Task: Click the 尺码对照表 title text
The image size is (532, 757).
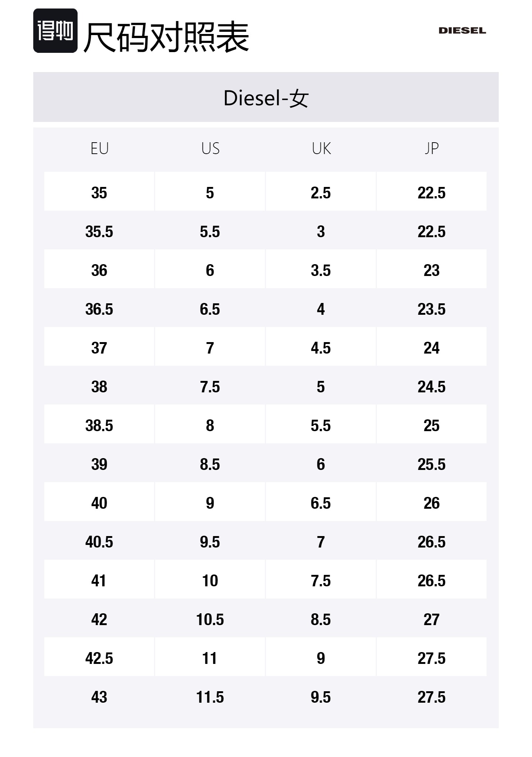Action: click(166, 37)
